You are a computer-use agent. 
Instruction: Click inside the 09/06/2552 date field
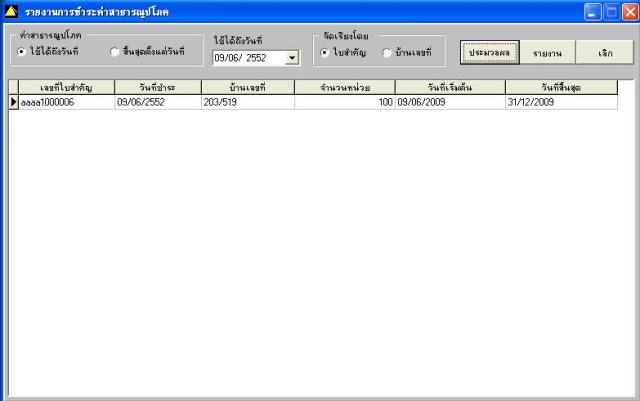tap(248, 58)
